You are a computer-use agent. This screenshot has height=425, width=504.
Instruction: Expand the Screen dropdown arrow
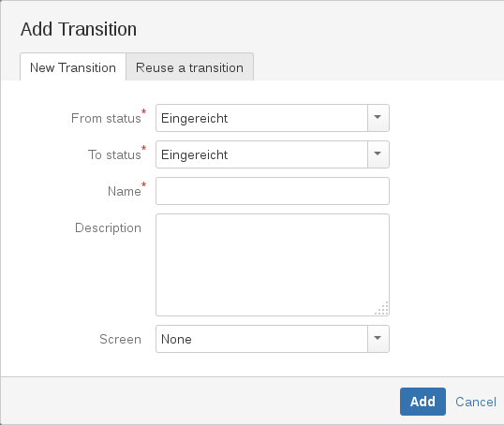click(378, 339)
